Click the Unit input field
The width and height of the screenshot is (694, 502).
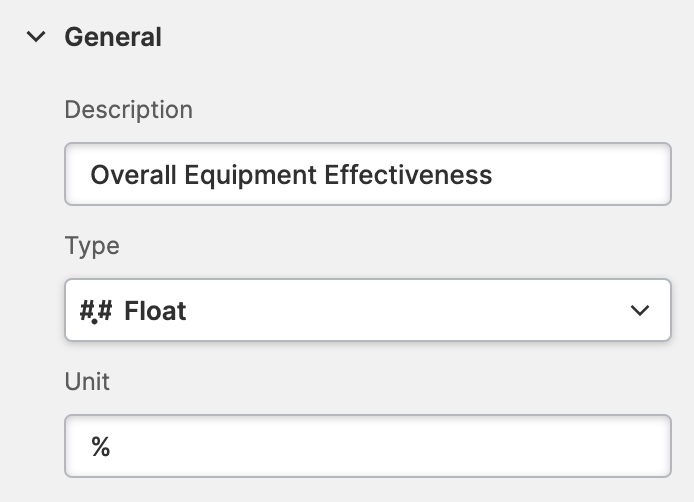[367, 446]
